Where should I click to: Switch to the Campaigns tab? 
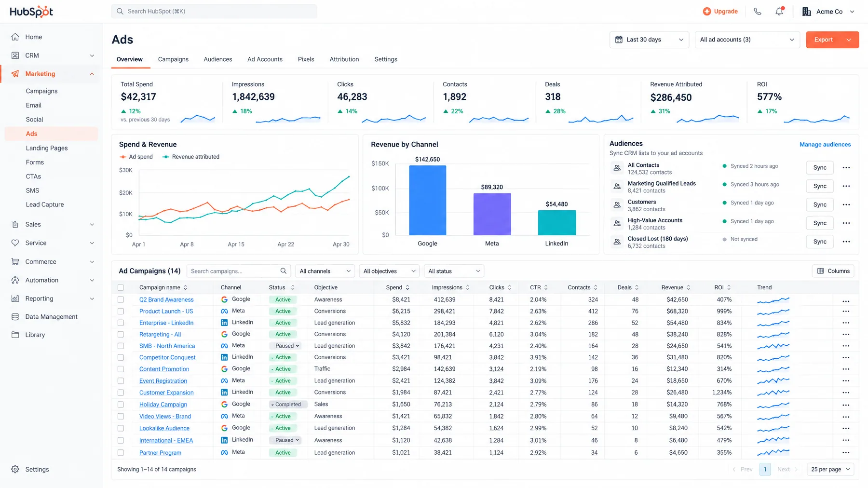173,59
